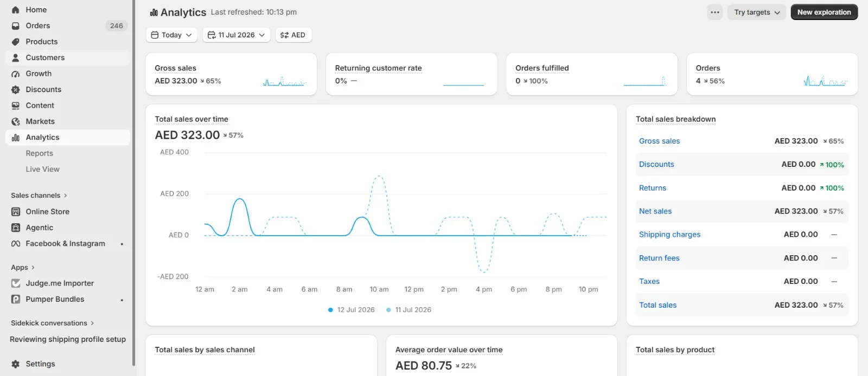Click the currency exchange icon beside AED
The width and height of the screenshot is (868, 376).
click(x=284, y=35)
